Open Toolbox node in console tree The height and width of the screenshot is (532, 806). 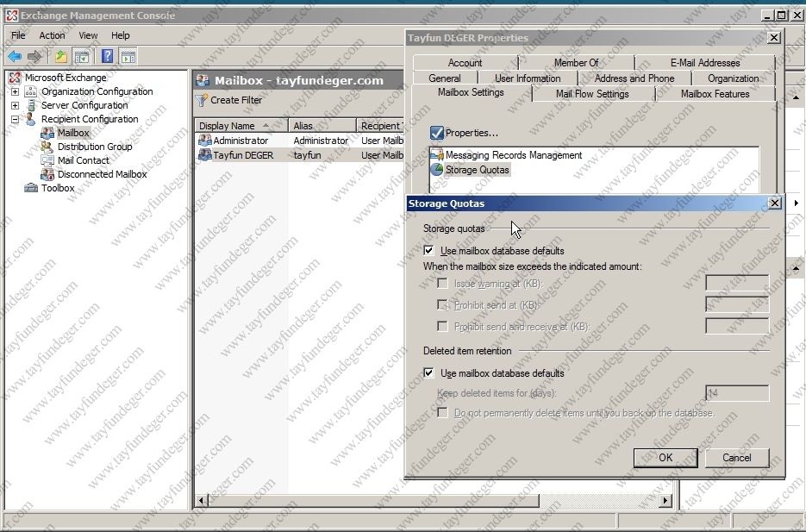click(58, 188)
